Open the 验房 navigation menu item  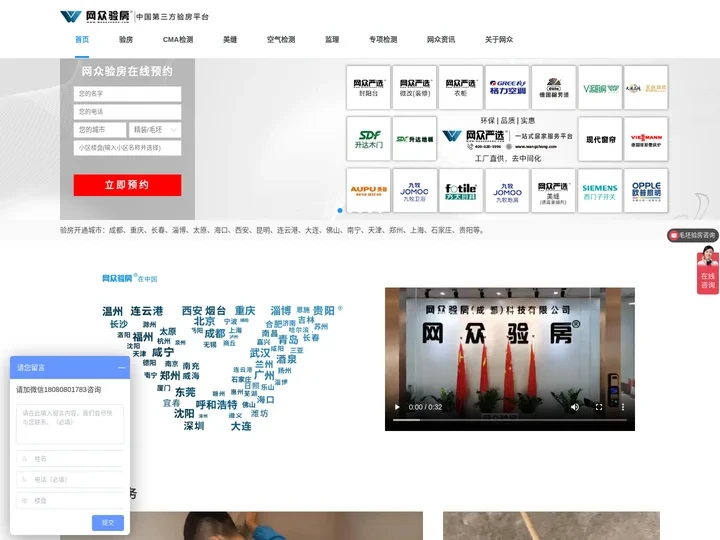[x=126, y=39]
